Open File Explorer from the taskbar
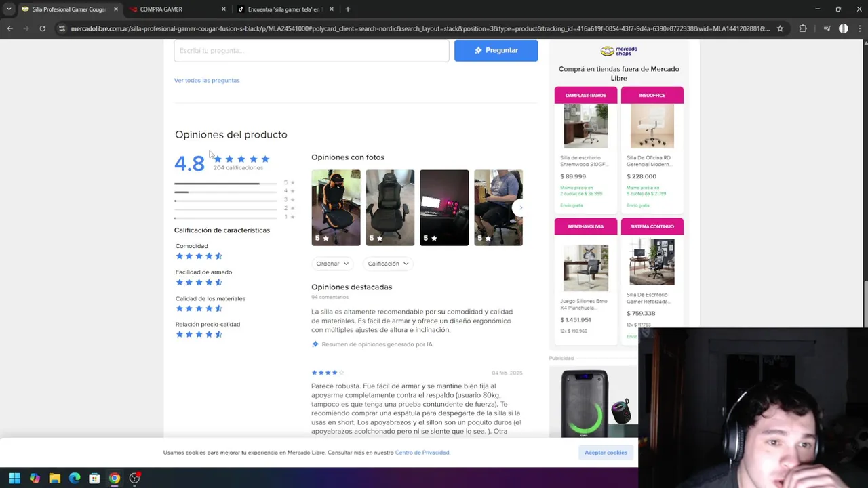This screenshot has height=488, width=868. (x=55, y=478)
